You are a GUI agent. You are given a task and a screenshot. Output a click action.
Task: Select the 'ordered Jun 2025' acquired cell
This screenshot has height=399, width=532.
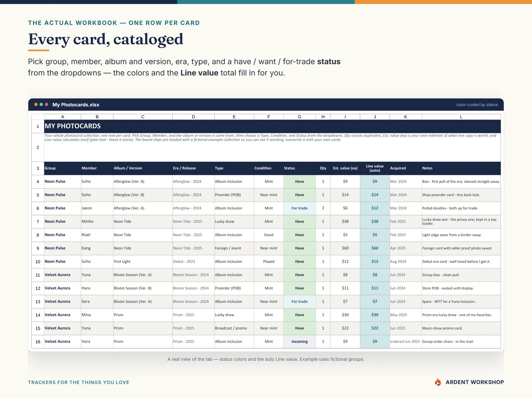click(406, 341)
